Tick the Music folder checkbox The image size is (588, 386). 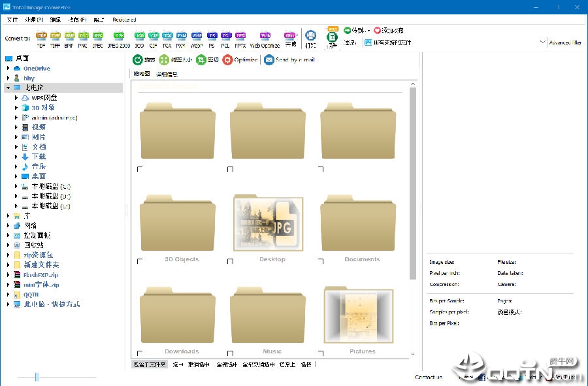pos(230,353)
